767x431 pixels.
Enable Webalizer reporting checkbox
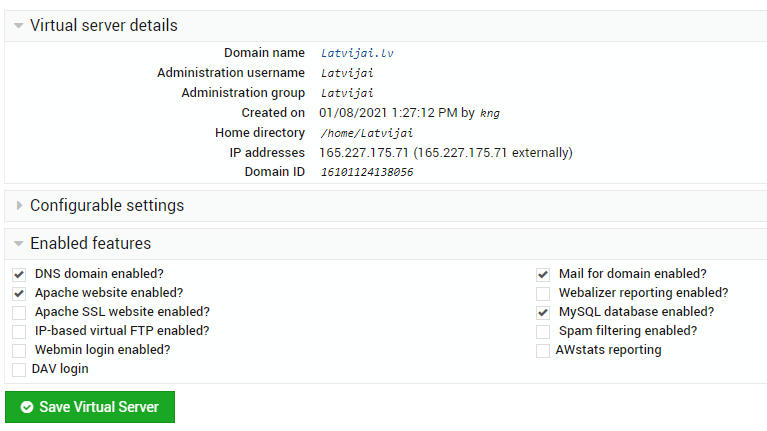pyautogui.click(x=543, y=294)
